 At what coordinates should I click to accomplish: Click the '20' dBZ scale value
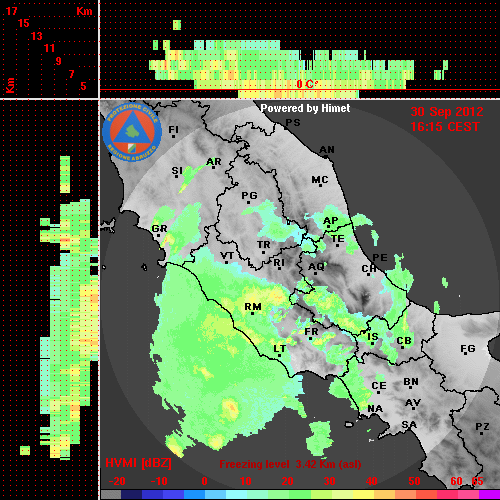pos(287,481)
